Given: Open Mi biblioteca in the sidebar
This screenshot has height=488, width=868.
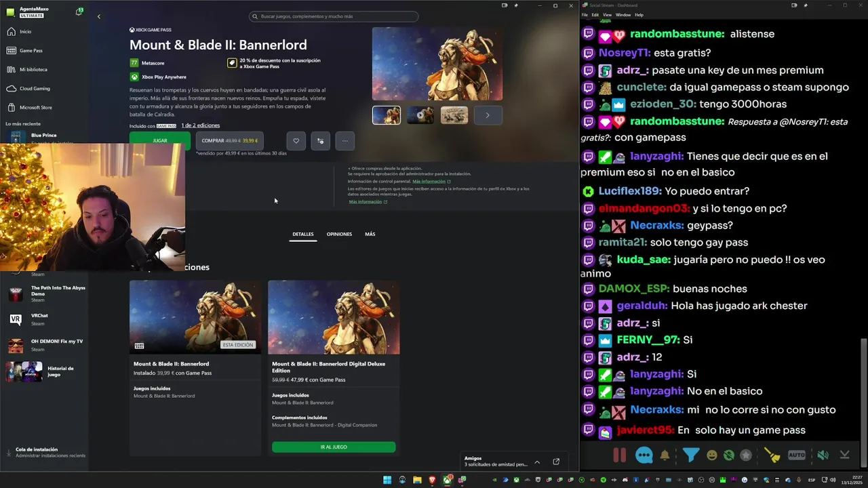Looking at the screenshot, I should pyautogui.click(x=33, y=69).
